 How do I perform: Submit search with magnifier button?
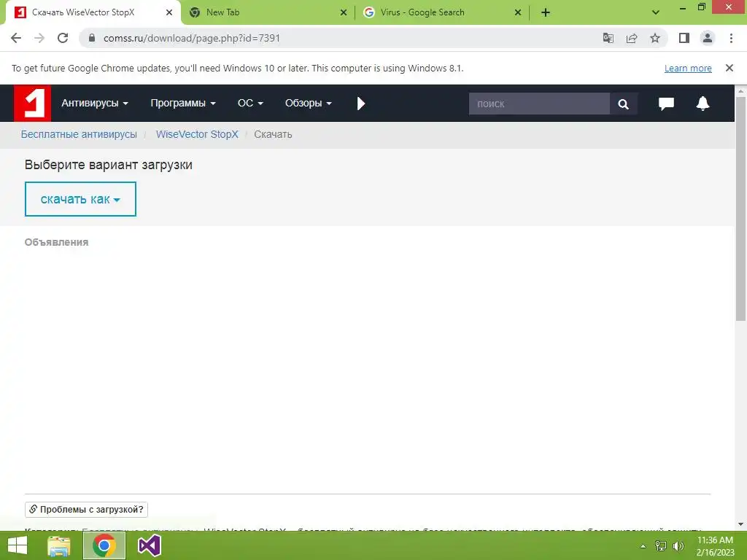coord(623,104)
